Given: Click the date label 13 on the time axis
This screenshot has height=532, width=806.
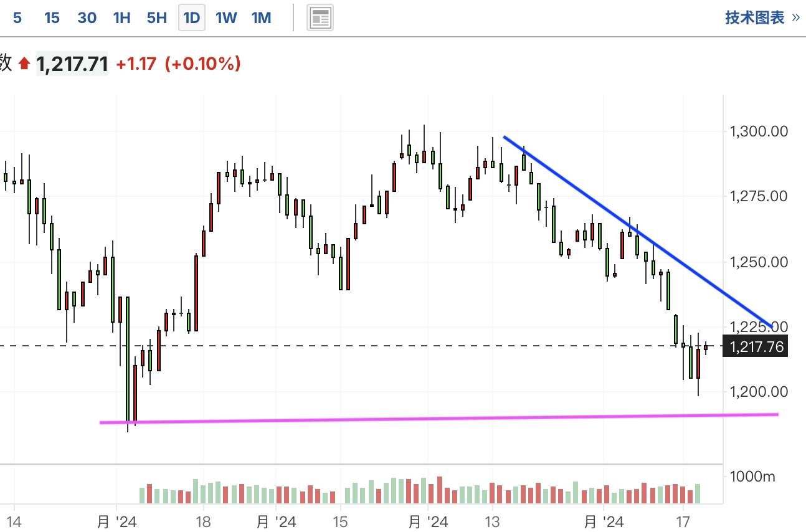Looking at the screenshot, I should (493, 521).
